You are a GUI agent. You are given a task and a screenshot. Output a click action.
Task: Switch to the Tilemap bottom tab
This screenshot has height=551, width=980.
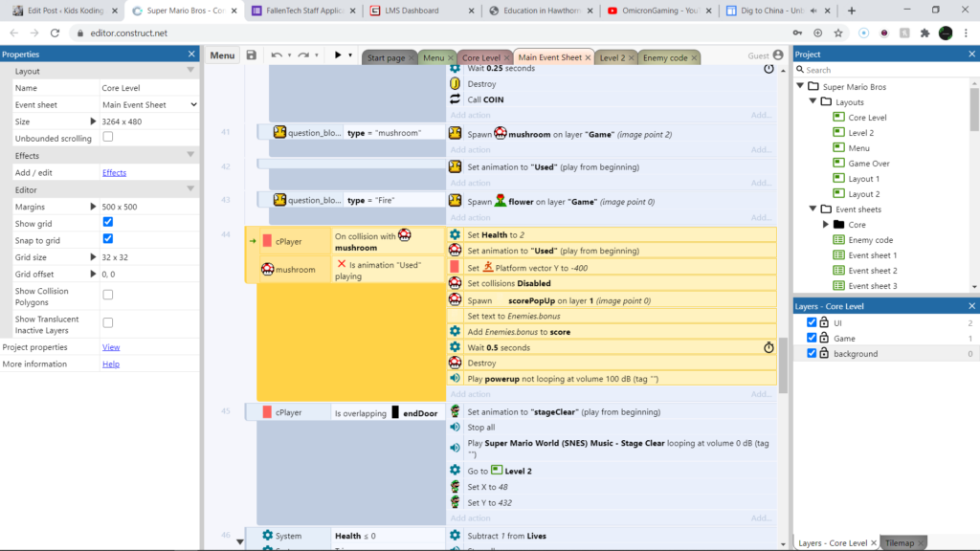(900, 543)
